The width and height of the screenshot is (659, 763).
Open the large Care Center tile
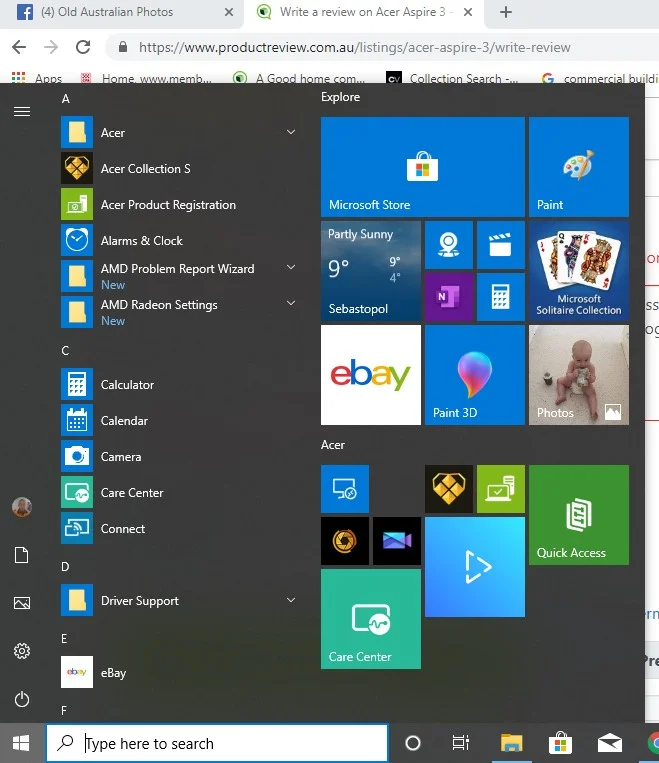(371, 619)
